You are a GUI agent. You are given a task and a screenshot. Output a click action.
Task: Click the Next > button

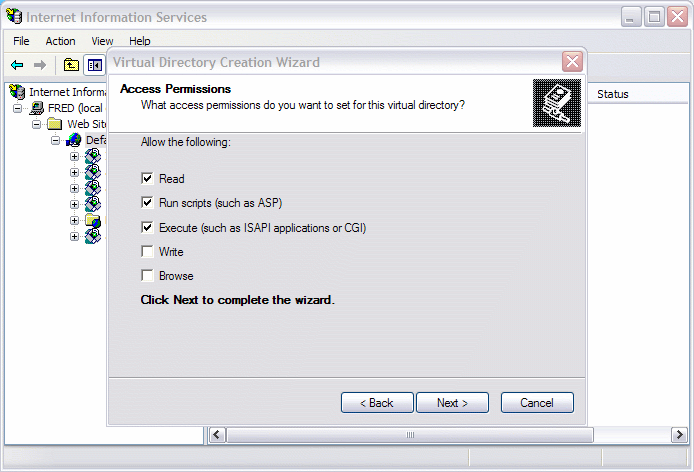point(452,402)
